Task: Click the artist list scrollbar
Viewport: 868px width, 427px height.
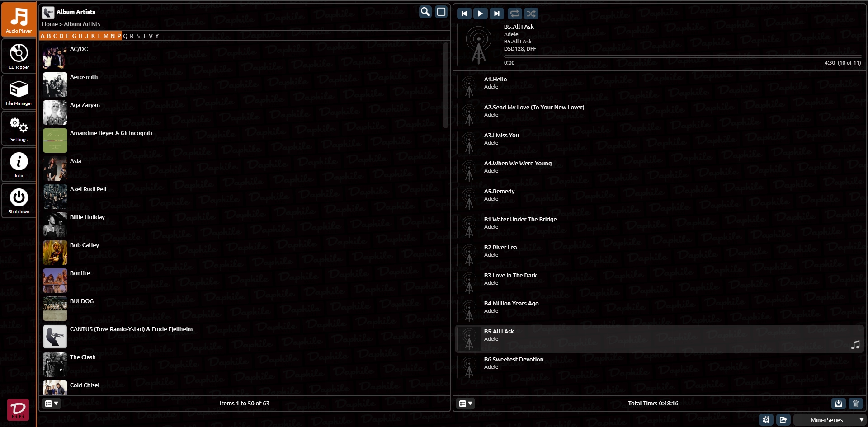Action: click(x=446, y=86)
